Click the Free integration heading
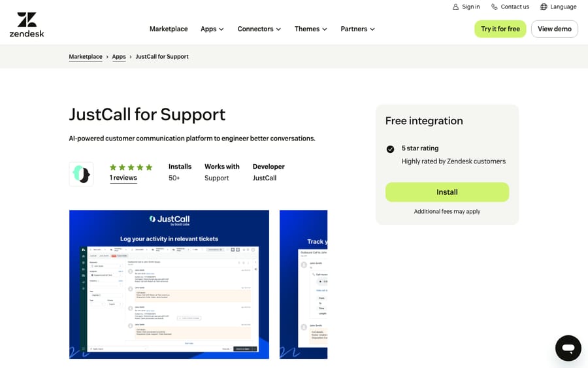Image resolution: width=588 pixels, height=368 pixels. (x=424, y=121)
